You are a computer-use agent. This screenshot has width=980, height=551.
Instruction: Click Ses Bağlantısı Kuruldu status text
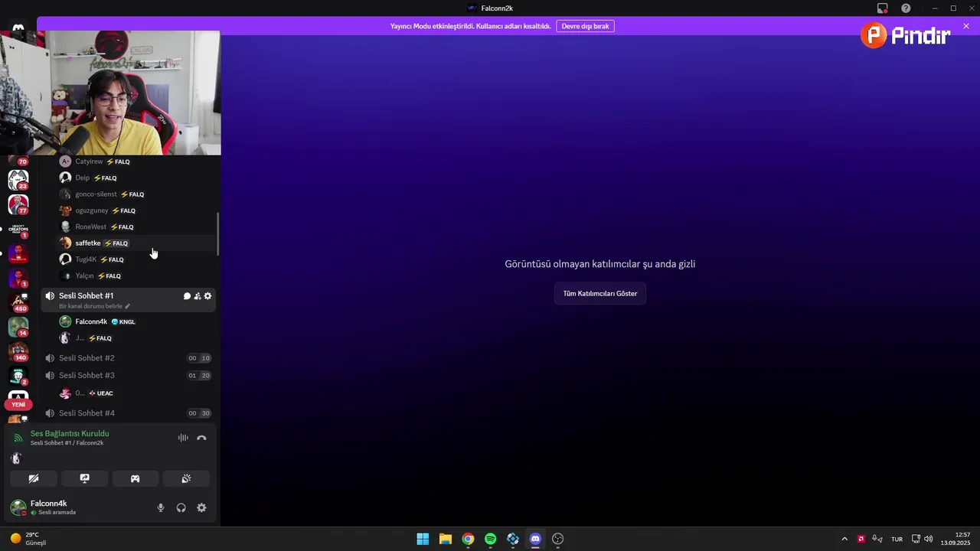point(70,434)
